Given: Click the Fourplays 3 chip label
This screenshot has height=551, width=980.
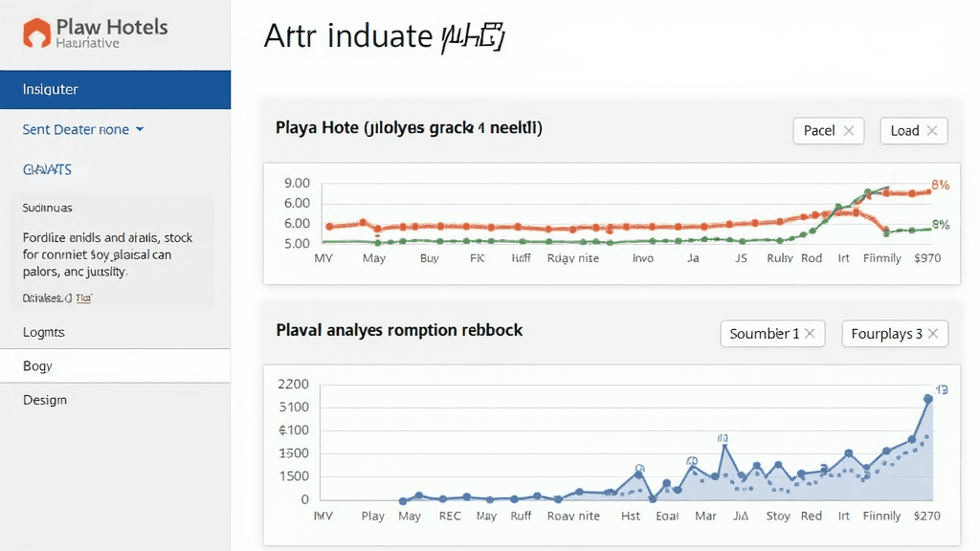Looking at the screenshot, I should (x=887, y=334).
